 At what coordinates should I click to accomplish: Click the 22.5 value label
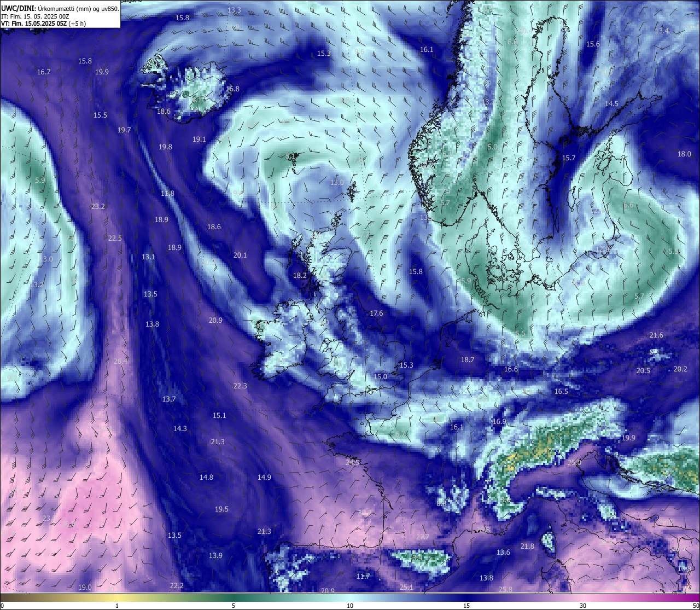[x=115, y=239]
